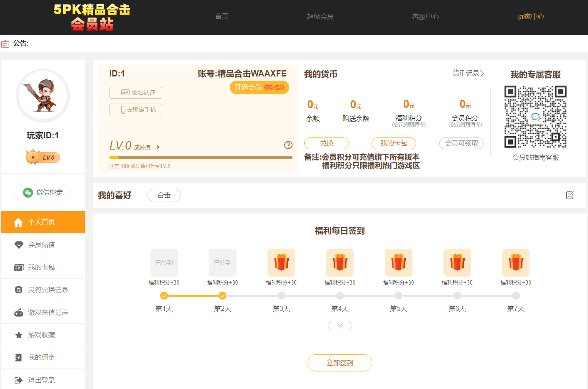Click the help question mark icon
This screenshot has width=588, height=389.
click(x=288, y=145)
